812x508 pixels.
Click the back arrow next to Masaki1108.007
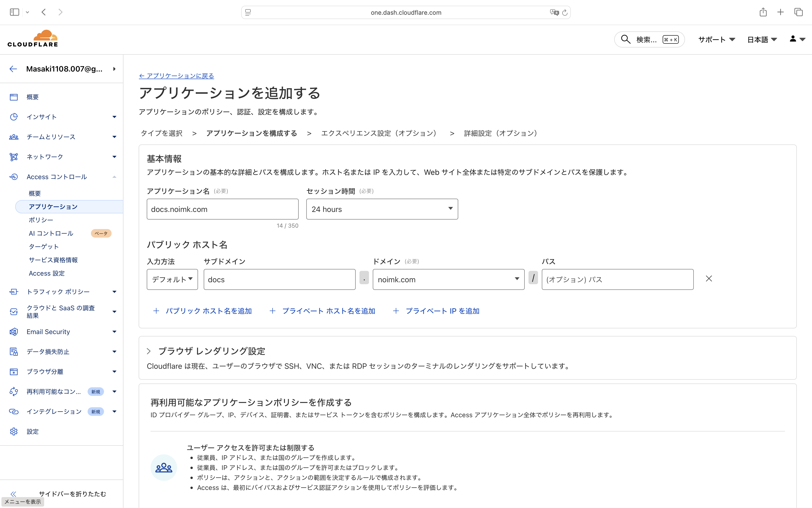point(13,69)
